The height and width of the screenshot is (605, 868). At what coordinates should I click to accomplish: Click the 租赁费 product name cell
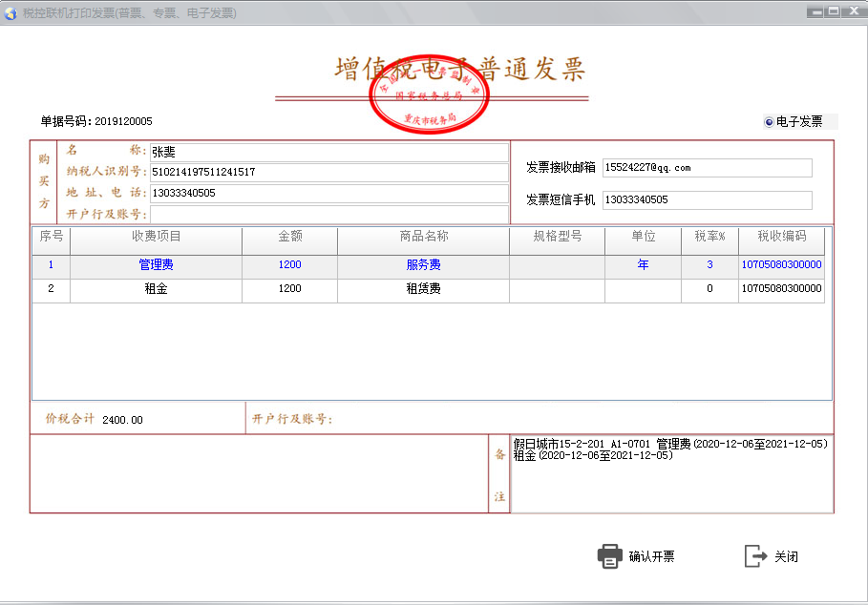[423, 289]
